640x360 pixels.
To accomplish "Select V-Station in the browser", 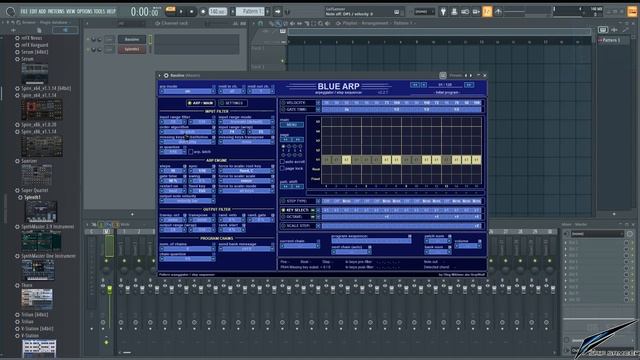I will pos(30,336).
